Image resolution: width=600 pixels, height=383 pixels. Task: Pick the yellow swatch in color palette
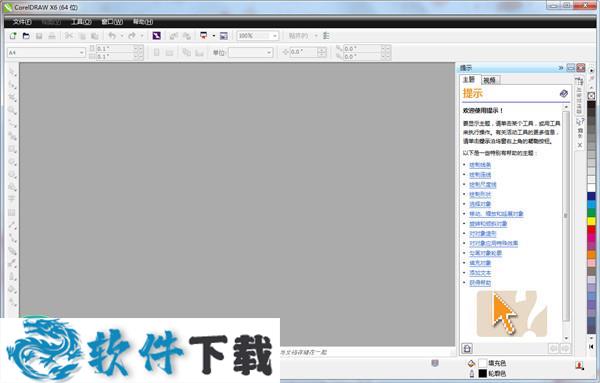pyautogui.click(x=592, y=221)
